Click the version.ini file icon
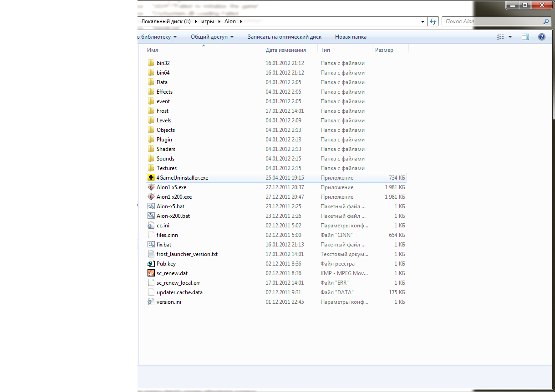The image size is (555, 392). coord(151,302)
